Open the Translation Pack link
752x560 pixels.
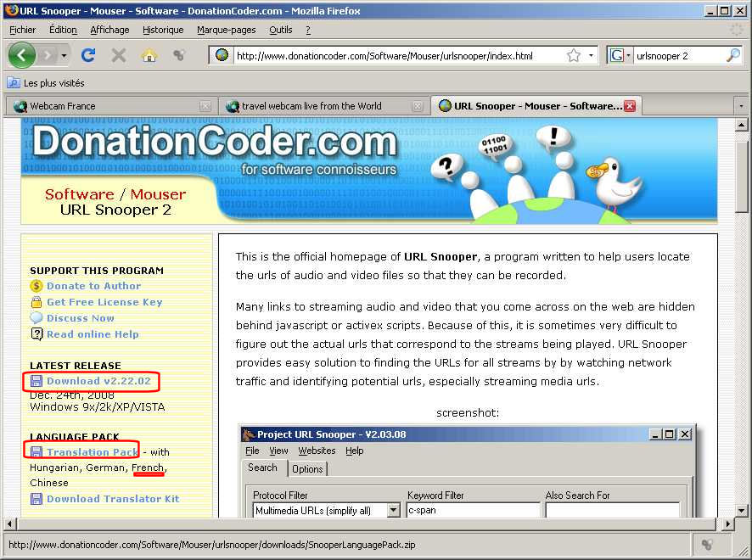92,451
